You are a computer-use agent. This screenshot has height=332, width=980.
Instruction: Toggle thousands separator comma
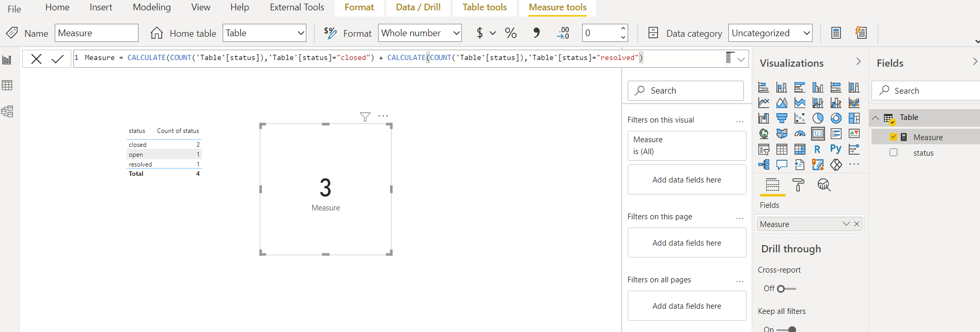536,33
